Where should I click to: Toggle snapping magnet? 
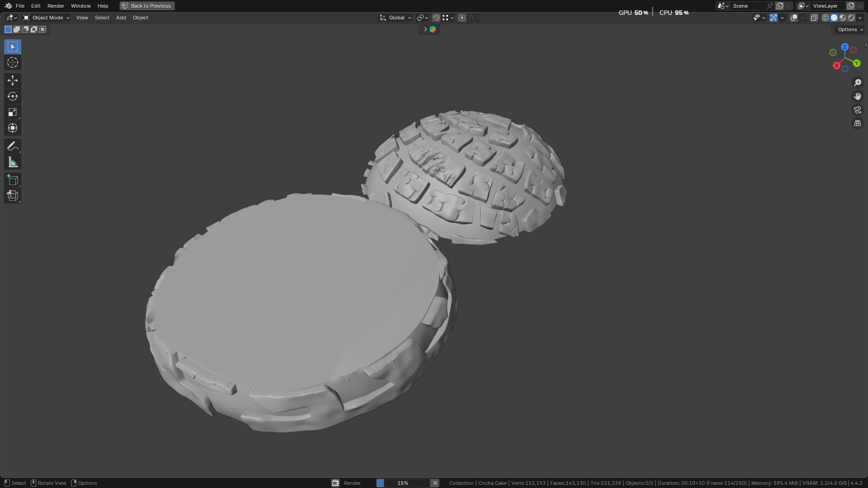436,18
